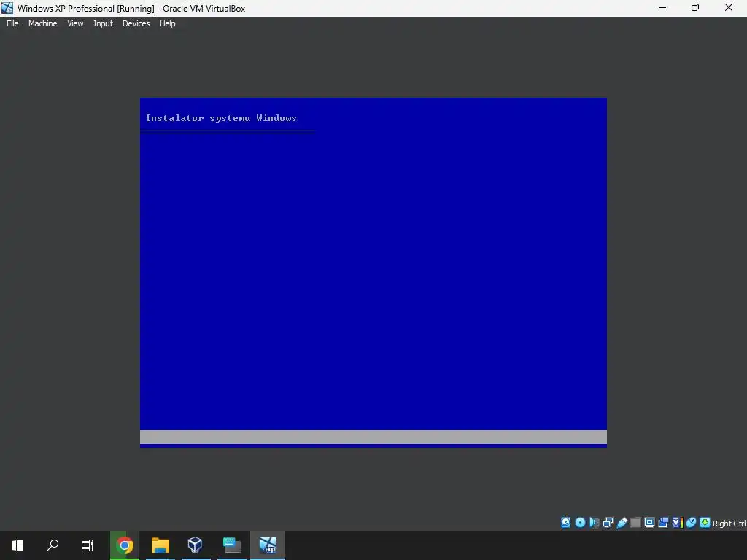Open the Input menu
Viewport: 747px width, 560px height.
coord(103,23)
